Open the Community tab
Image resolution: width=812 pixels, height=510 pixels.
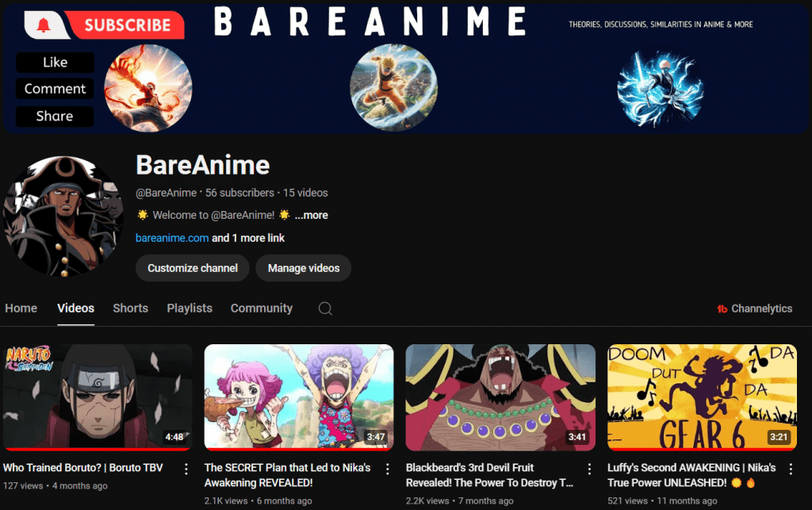click(x=262, y=309)
